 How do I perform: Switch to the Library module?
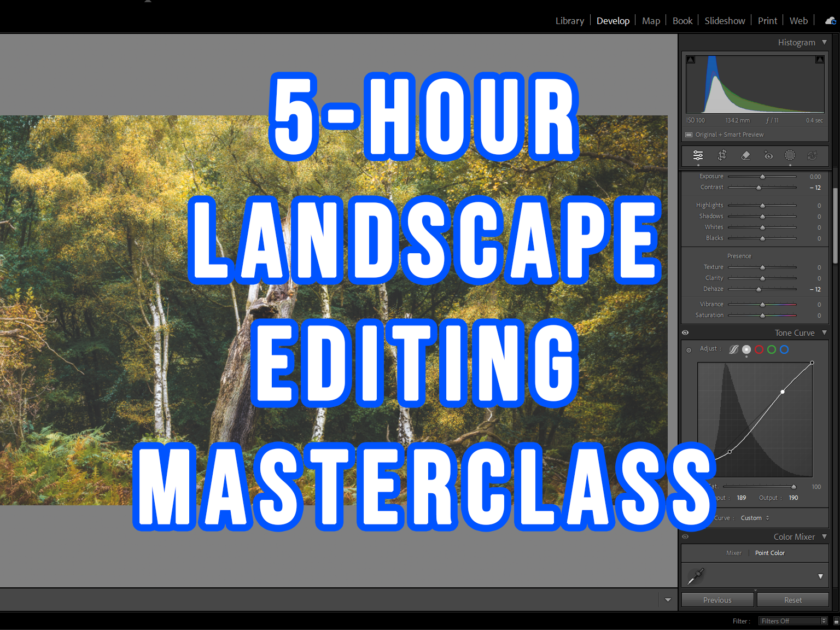pos(569,21)
